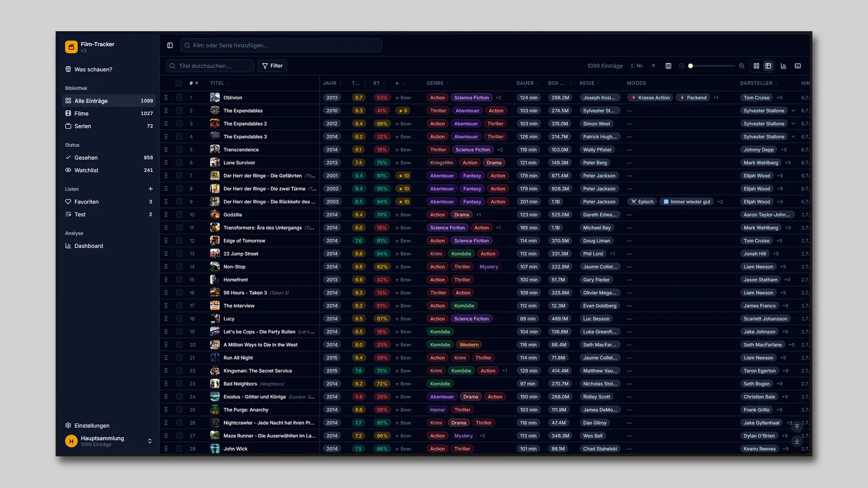This screenshot has width=868, height=488.
Task: Sort by the TITEL column header
Action: (x=220, y=83)
